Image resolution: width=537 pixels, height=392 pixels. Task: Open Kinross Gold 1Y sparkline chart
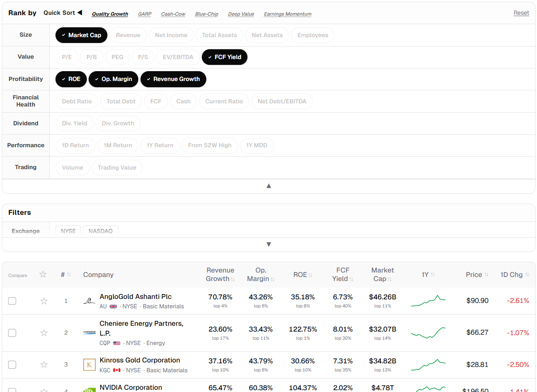[x=428, y=365]
